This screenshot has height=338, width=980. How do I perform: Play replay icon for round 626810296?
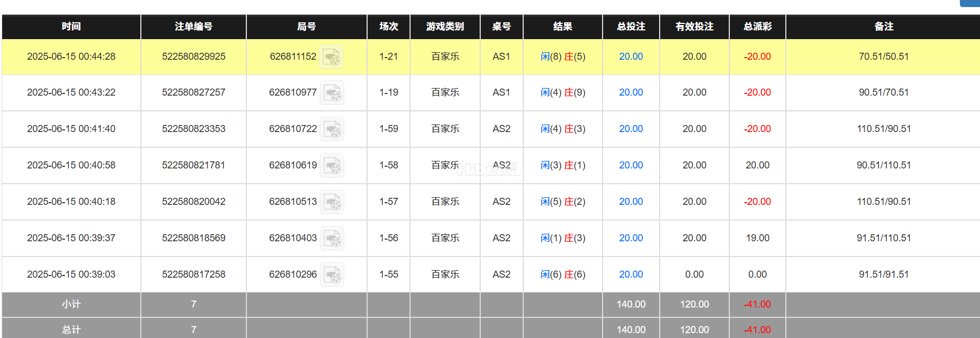tap(331, 275)
